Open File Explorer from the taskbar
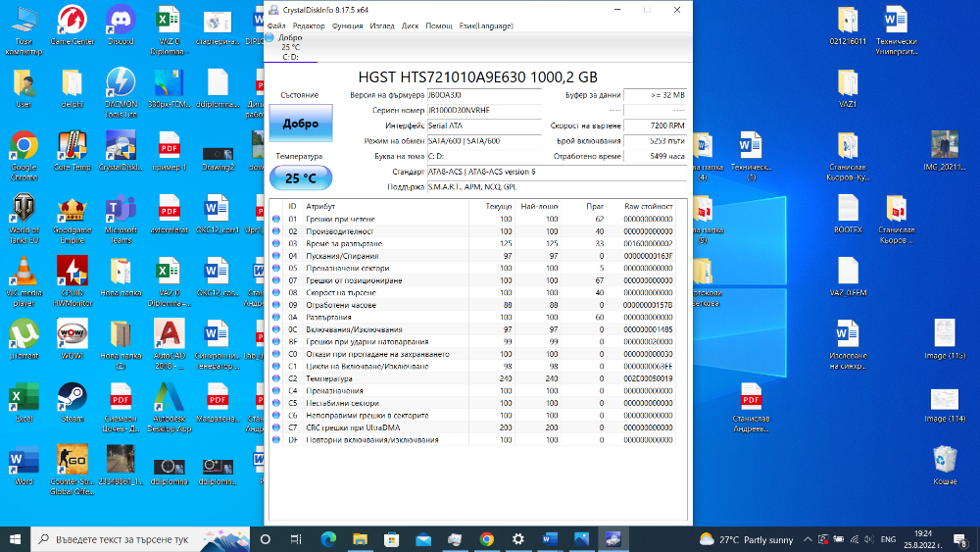980x552 pixels. click(x=360, y=539)
